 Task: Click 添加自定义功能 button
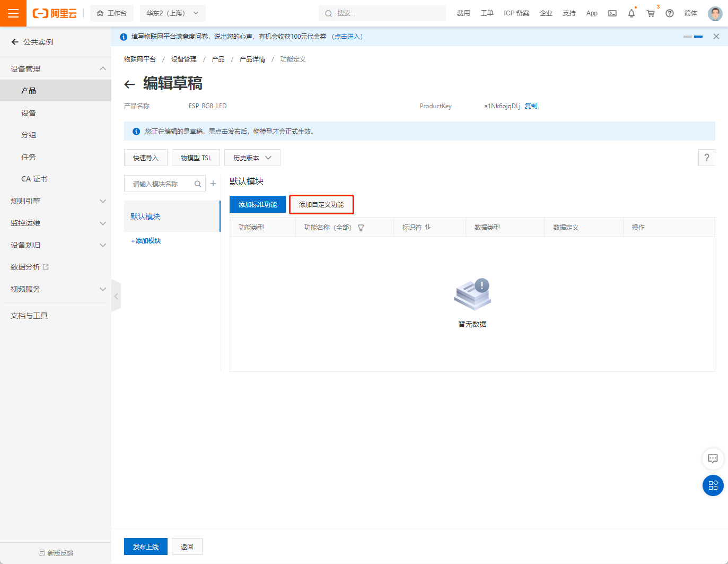(x=321, y=204)
